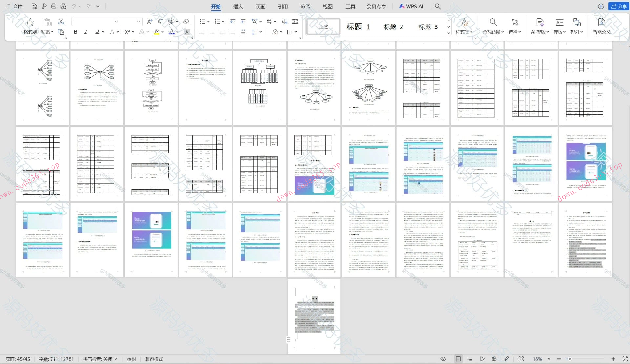630x364 pixels.
Task: Click the eraser Clear Formatting icon
Action: [186, 22]
